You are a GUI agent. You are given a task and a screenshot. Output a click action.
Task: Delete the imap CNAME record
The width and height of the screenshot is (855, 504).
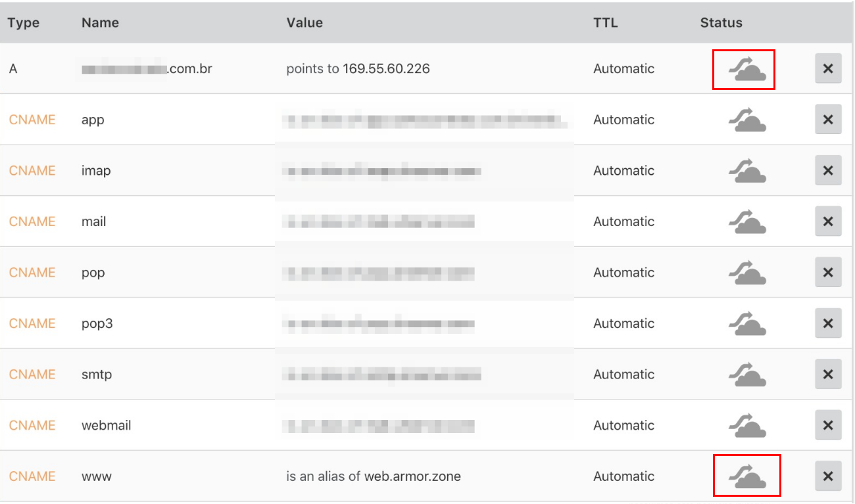(x=828, y=171)
